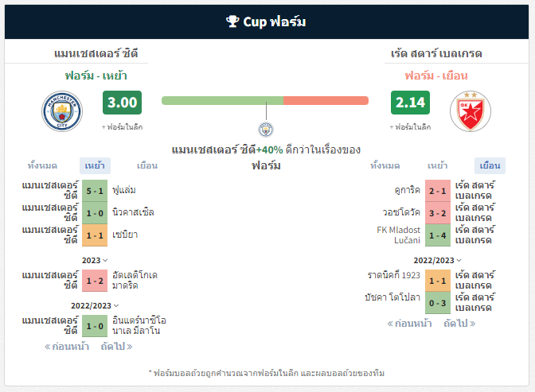Toggle + ฟอร์มในลีก under the 2.14 score
The height and width of the screenshot is (392, 535).
(410, 127)
